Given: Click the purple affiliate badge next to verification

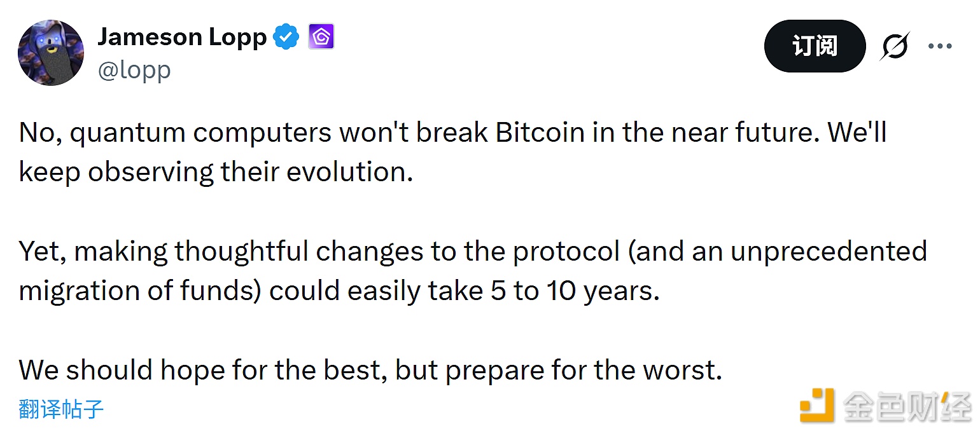Looking at the screenshot, I should pyautogui.click(x=321, y=36).
